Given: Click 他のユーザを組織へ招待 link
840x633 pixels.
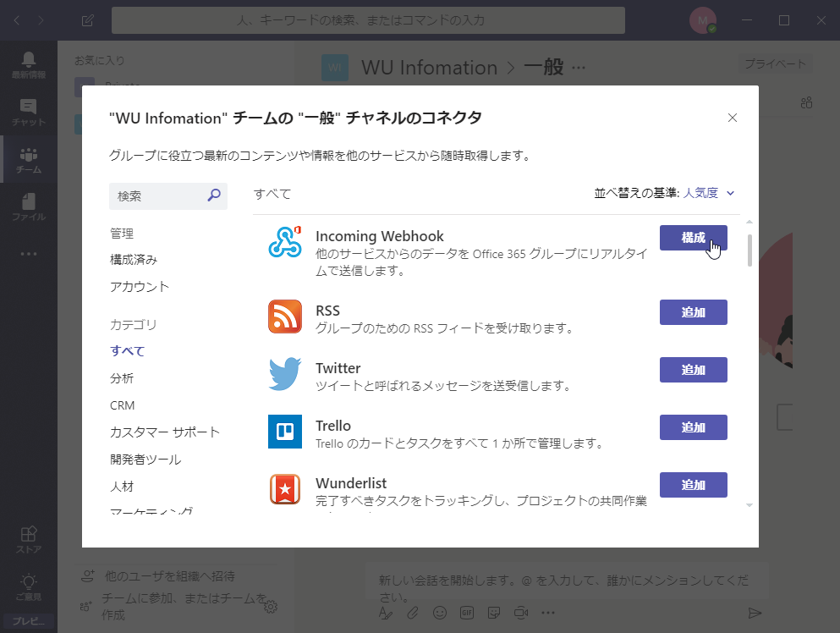Looking at the screenshot, I should coord(170,576).
